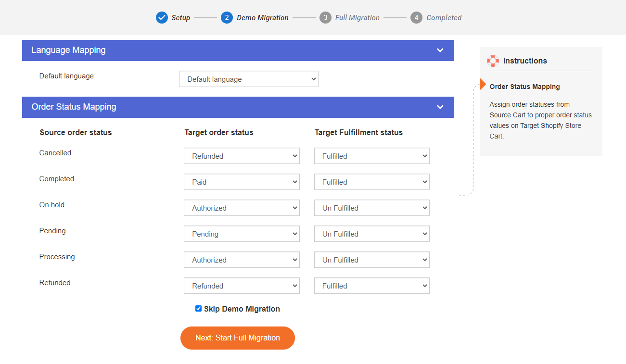Click the Processing source status label
The width and height of the screenshot is (626, 364).
pos(57,257)
